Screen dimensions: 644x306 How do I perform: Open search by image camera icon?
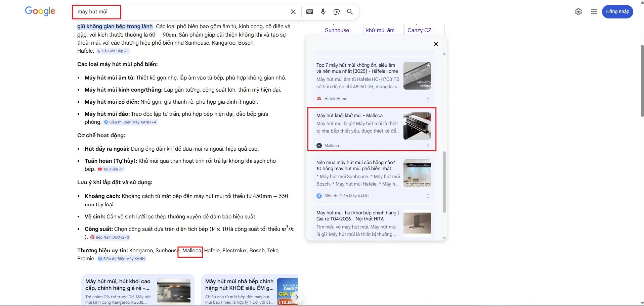point(337,12)
